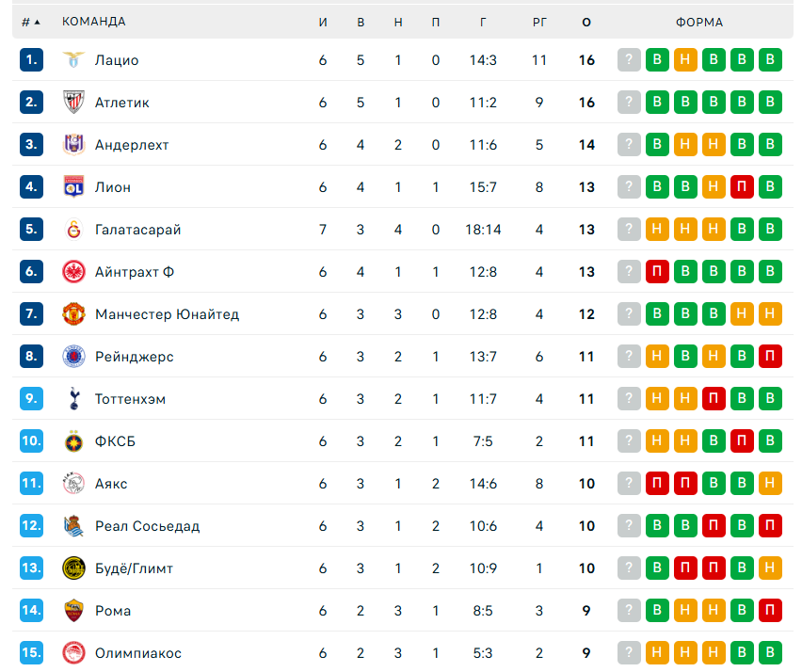
Task: Open the Реал Сосьедад team link
Action: [147, 526]
